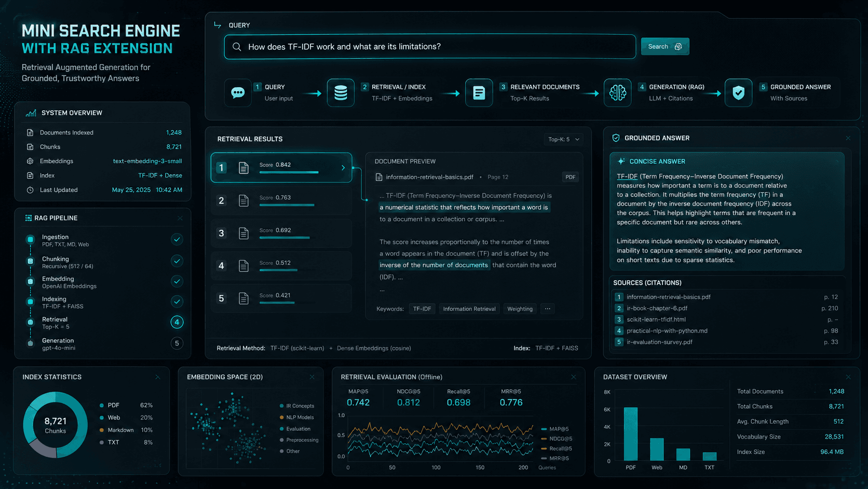Open citation 1 information-retrieval-basics.pdf
Screen dimensions: 868x489
pyautogui.click(x=726, y=297)
